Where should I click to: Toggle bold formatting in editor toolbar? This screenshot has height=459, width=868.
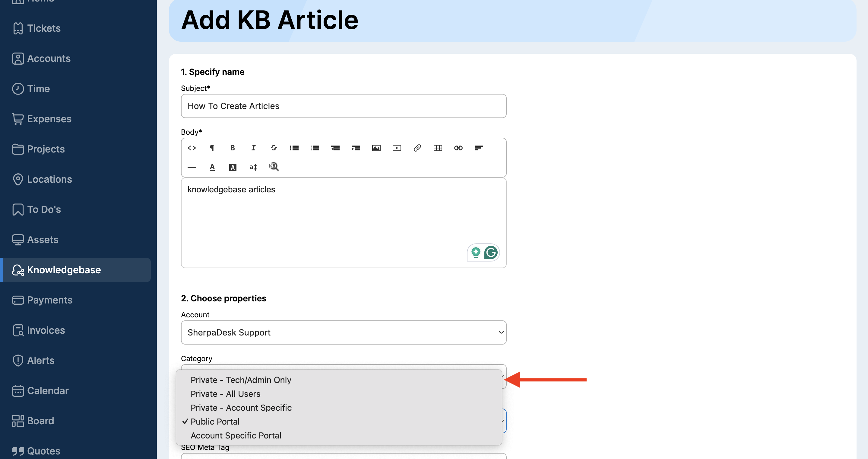point(233,148)
